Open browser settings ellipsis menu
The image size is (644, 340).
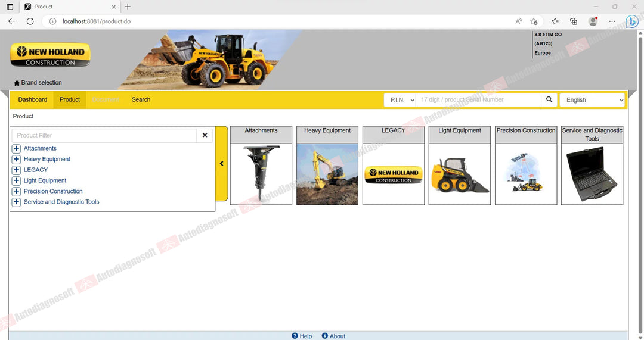612,21
